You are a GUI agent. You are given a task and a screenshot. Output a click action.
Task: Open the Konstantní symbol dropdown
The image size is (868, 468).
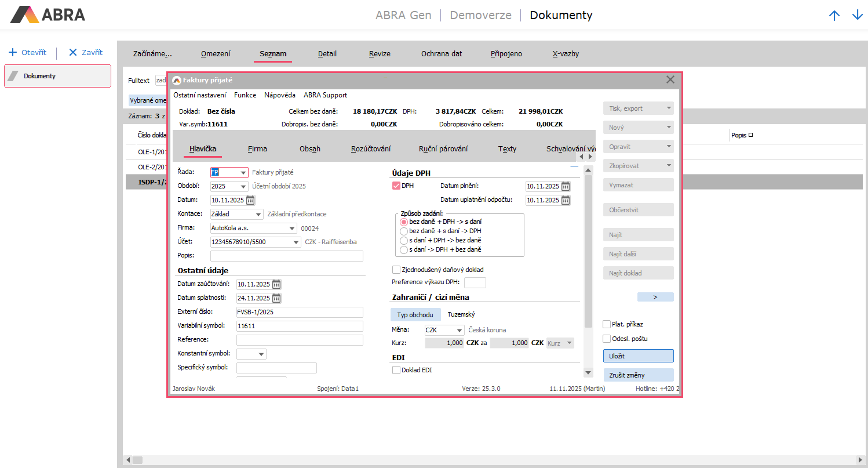(261, 354)
